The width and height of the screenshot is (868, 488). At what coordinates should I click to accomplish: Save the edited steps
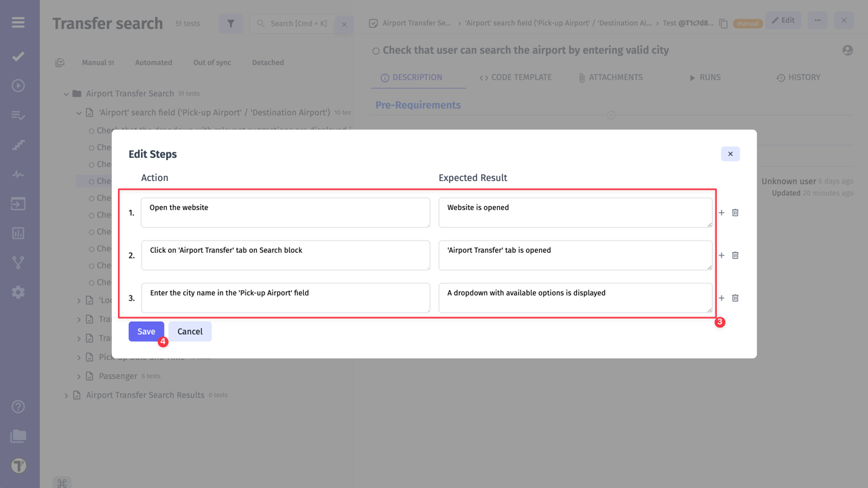coord(146,331)
